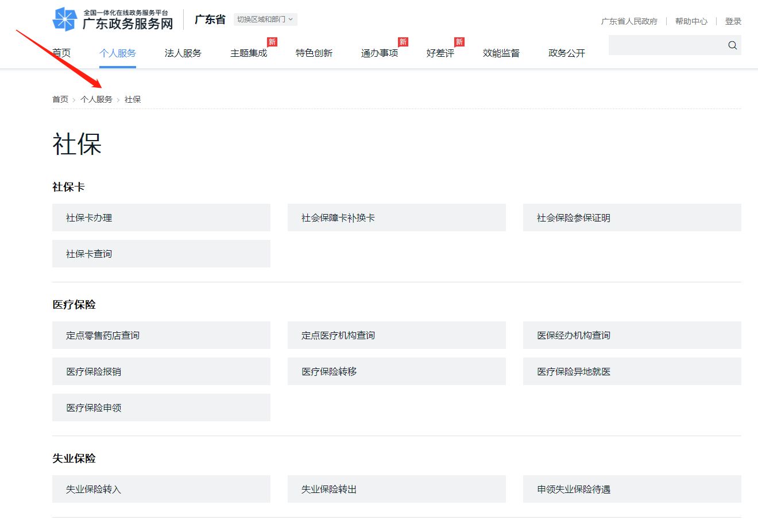Open the 切换区域和部门 dropdown
The image size is (758, 532).
[265, 20]
